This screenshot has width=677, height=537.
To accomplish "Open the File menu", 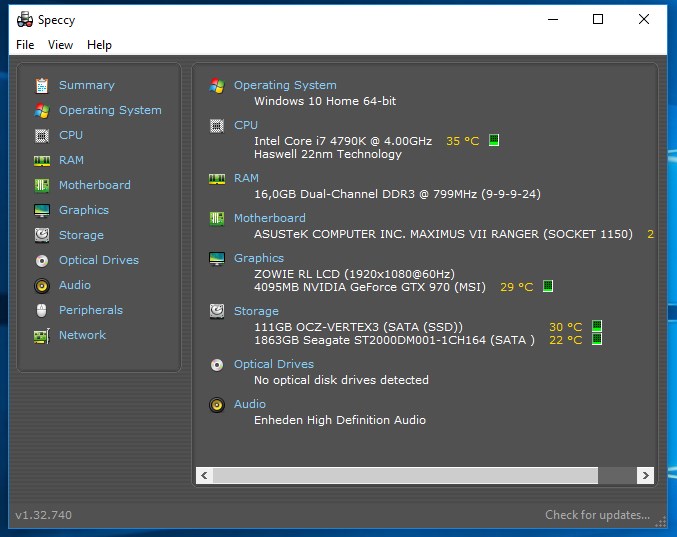I will tap(25, 45).
